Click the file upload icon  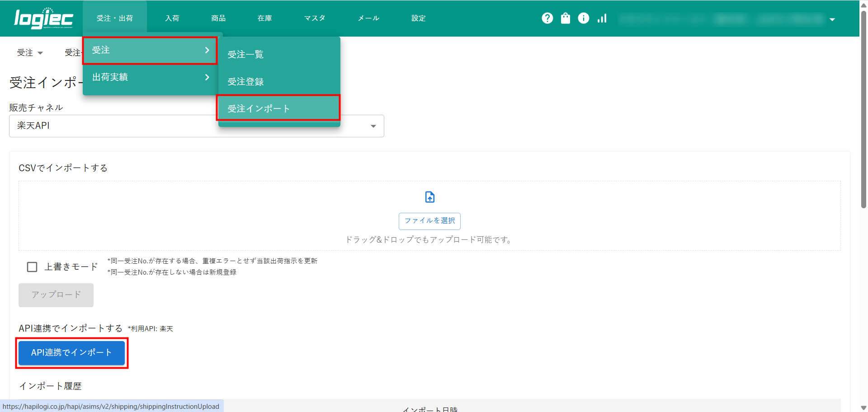click(429, 197)
